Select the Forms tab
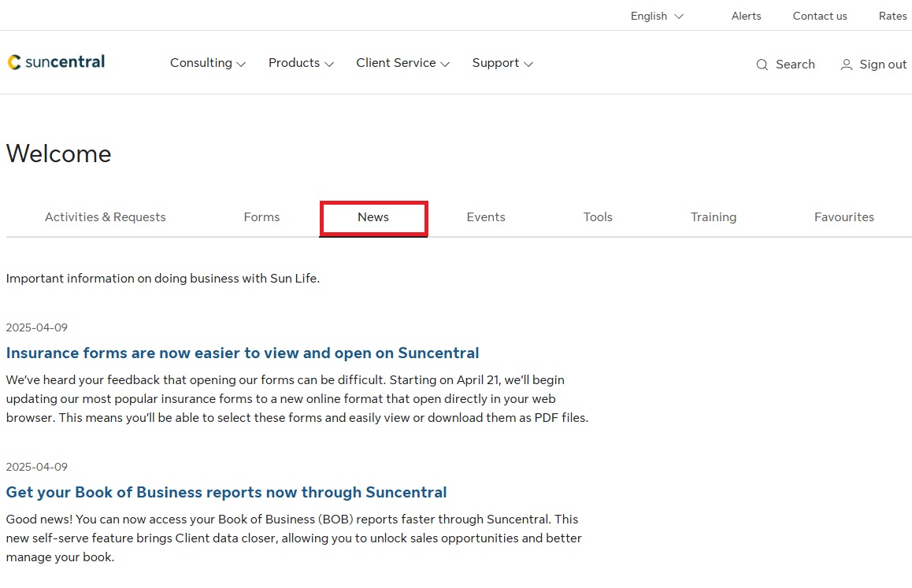 pos(261,217)
